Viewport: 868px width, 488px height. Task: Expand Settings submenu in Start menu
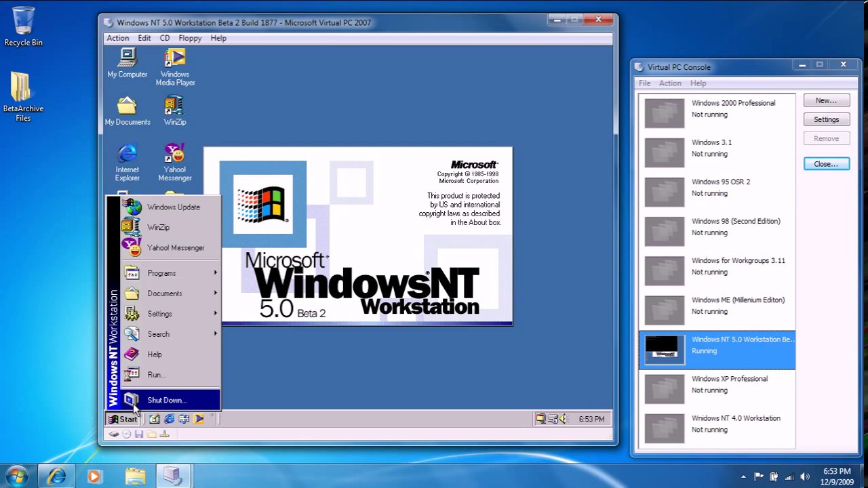[170, 314]
